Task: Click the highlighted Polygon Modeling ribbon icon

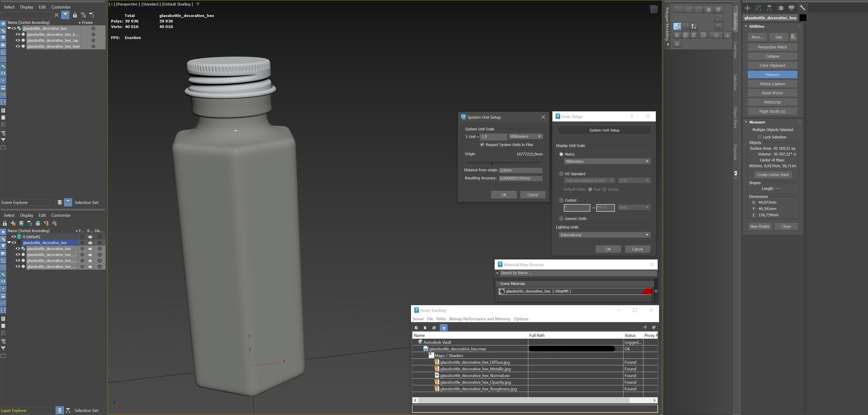Action: point(677,26)
